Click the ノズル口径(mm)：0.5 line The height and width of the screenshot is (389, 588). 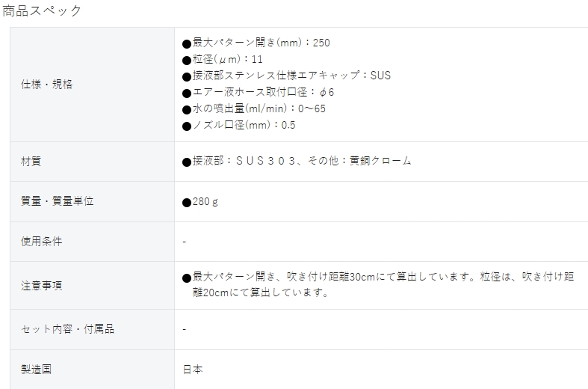click(244, 125)
